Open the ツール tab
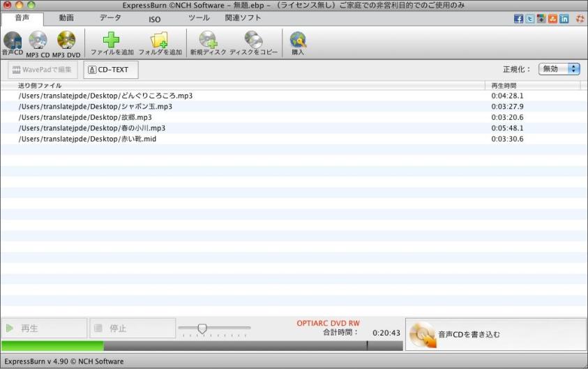The image size is (588, 369). (x=199, y=18)
